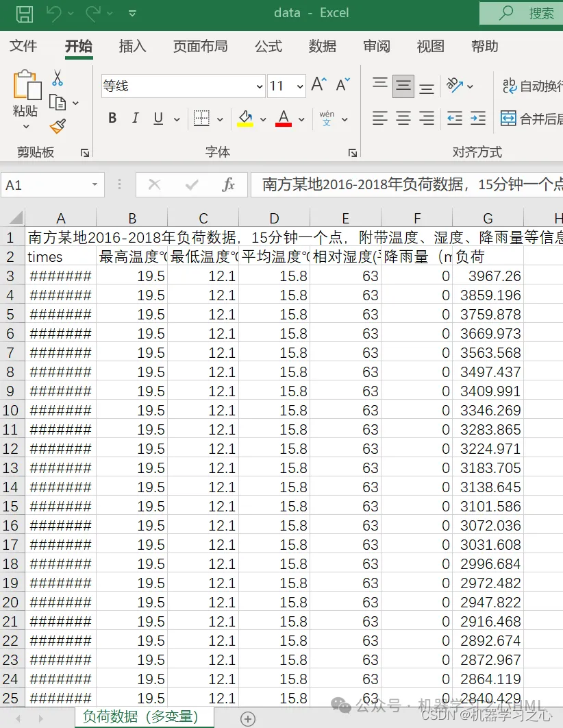Open the 字体 dialog launcher

click(x=353, y=153)
